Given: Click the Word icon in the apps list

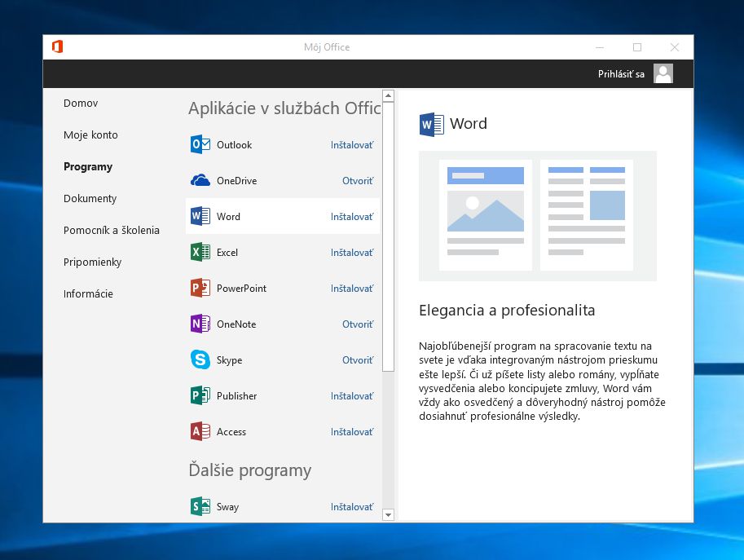Looking at the screenshot, I should tap(200, 216).
